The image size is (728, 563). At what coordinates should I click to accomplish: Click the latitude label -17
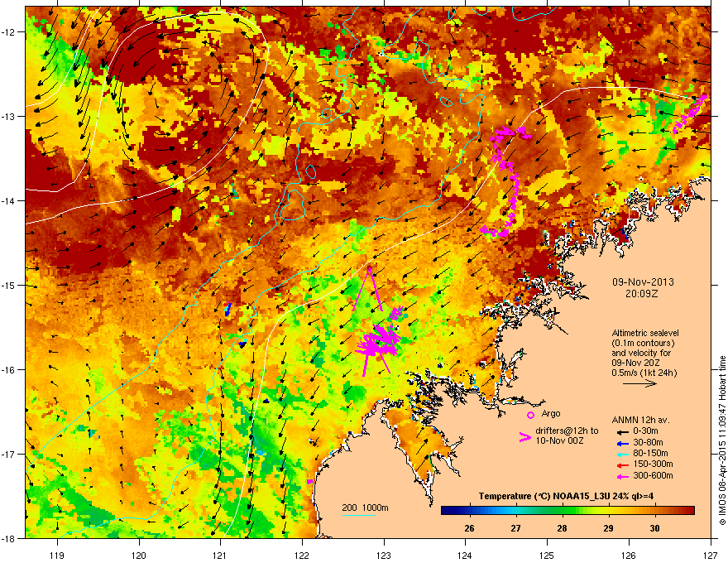pyautogui.click(x=8, y=454)
